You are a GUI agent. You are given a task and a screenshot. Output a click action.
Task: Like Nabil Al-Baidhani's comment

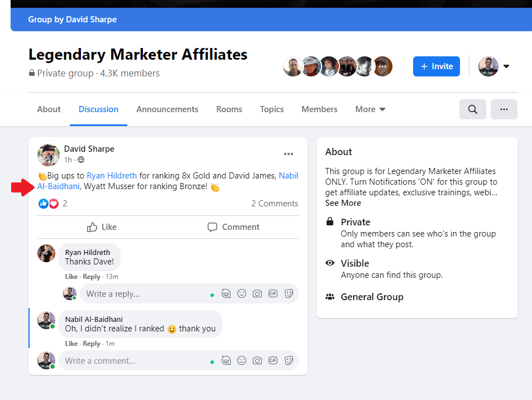(71, 344)
